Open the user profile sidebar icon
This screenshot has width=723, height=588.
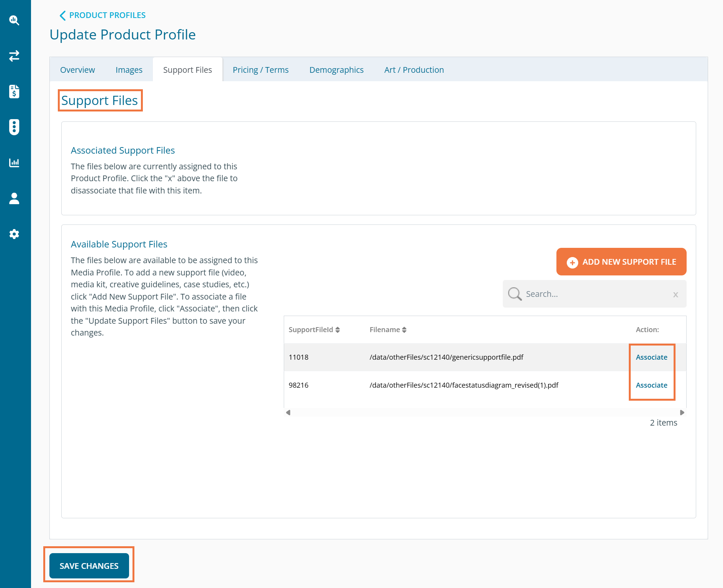pyautogui.click(x=14, y=198)
